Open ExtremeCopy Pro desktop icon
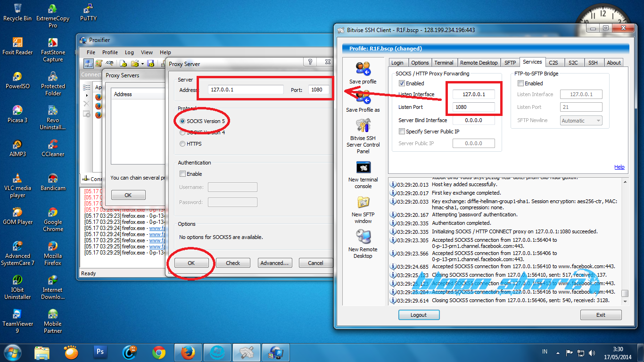 click(53, 8)
